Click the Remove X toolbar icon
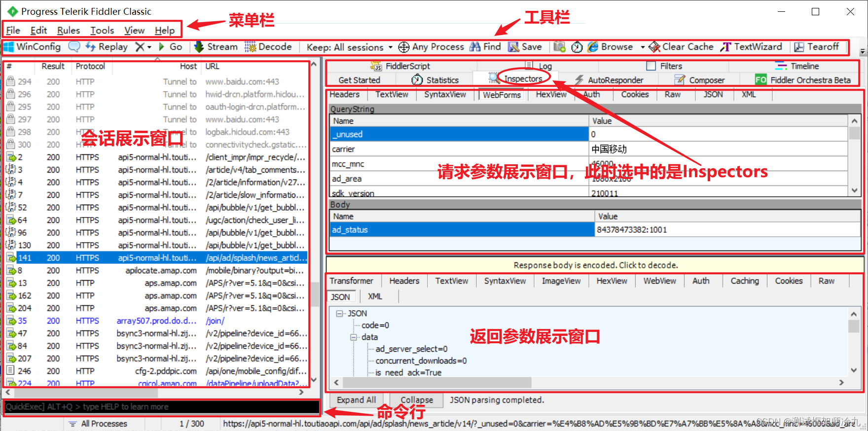The width and height of the screenshot is (868, 431). point(140,47)
